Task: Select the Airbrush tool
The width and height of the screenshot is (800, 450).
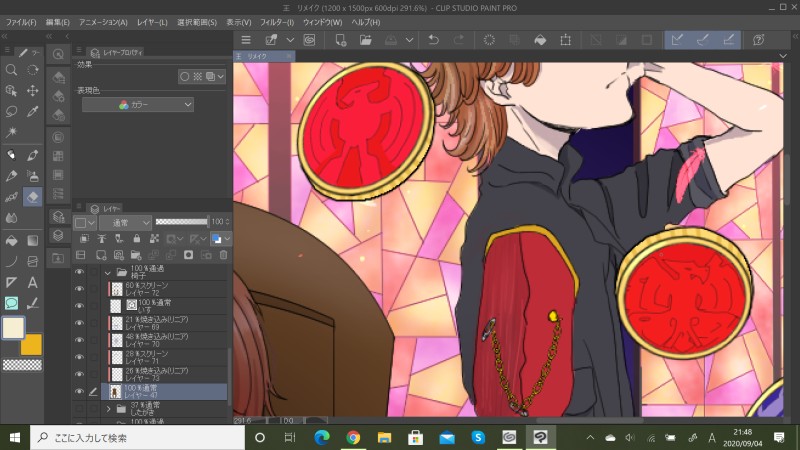Action: [x=33, y=176]
